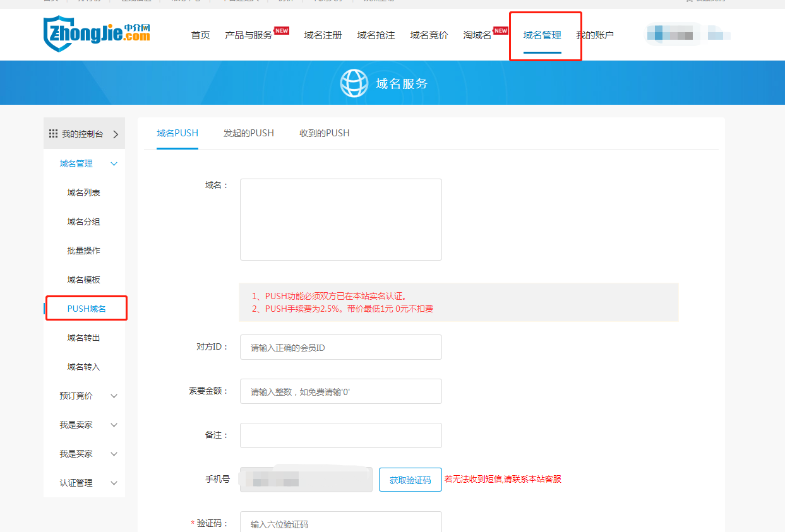This screenshot has height=532, width=785.
Task: Collapse the 域名管理 sidebar section
Action: pyautogui.click(x=114, y=163)
